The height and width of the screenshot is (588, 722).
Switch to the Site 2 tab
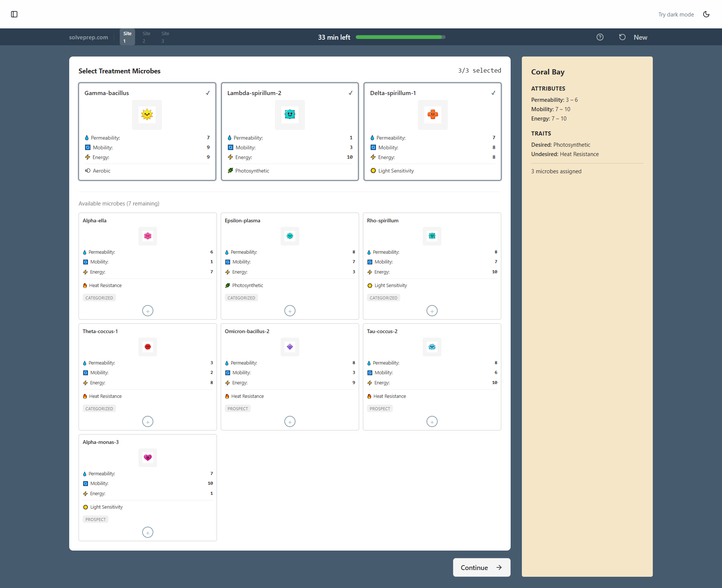[146, 37]
